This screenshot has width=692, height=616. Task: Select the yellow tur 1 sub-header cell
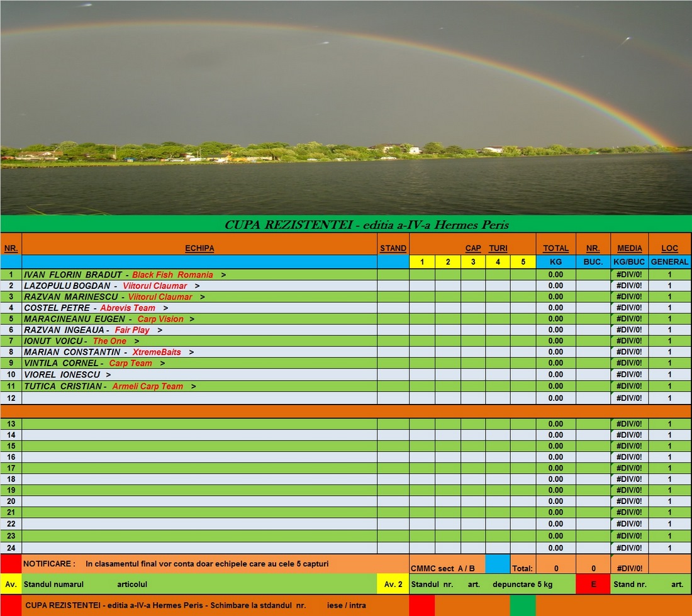click(x=422, y=262)
